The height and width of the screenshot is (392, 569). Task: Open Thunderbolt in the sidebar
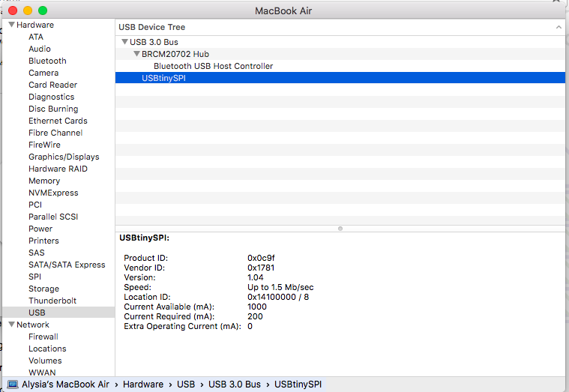[x=52, y=300]
